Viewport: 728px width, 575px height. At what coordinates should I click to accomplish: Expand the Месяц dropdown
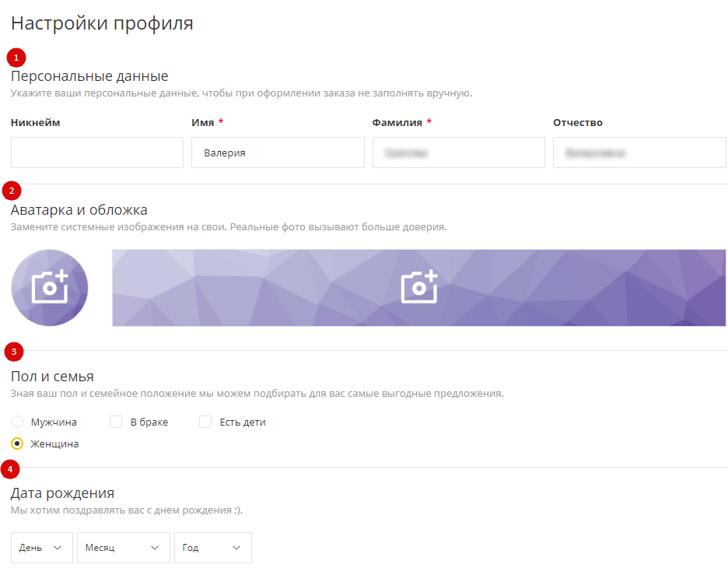click(x=123, y=548)
